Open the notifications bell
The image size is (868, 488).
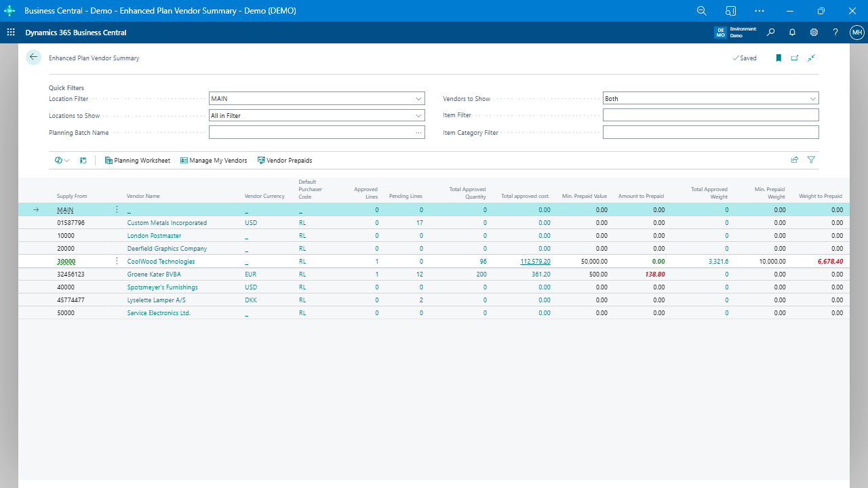click(x=792, y=32)
